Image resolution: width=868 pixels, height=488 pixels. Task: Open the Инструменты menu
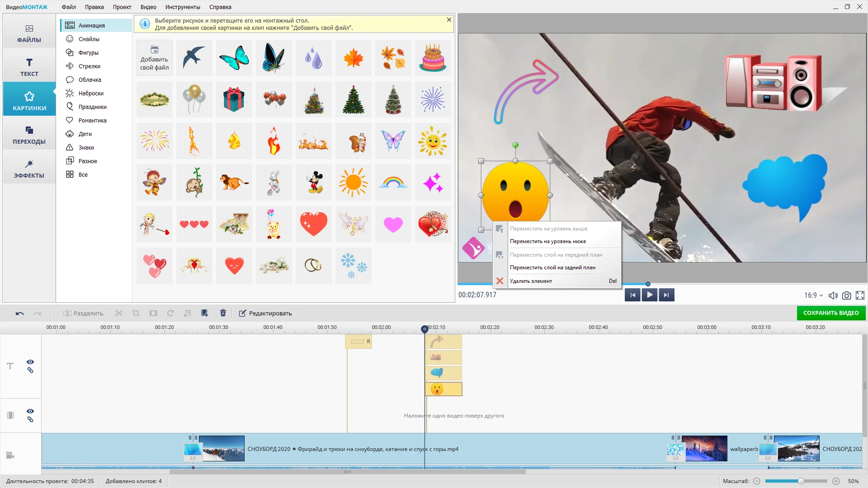[x=183, y=7]
